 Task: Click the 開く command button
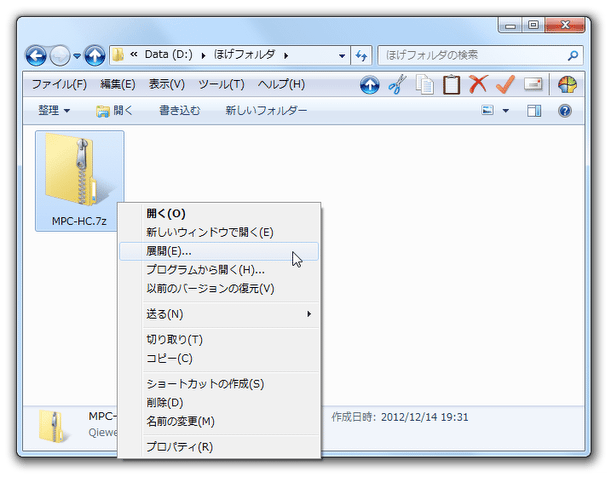114,111
